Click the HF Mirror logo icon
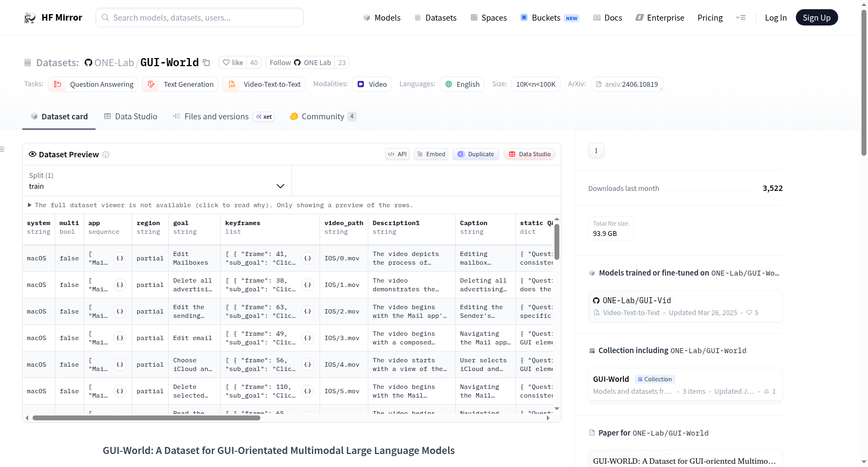The height and width of the screenshot is (467, 868). (30, 18)
